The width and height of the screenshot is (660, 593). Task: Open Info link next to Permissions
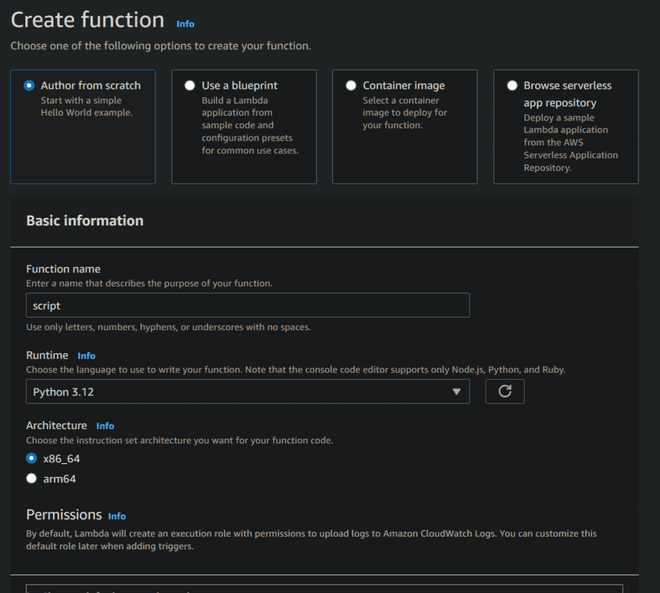click(117, 516)
